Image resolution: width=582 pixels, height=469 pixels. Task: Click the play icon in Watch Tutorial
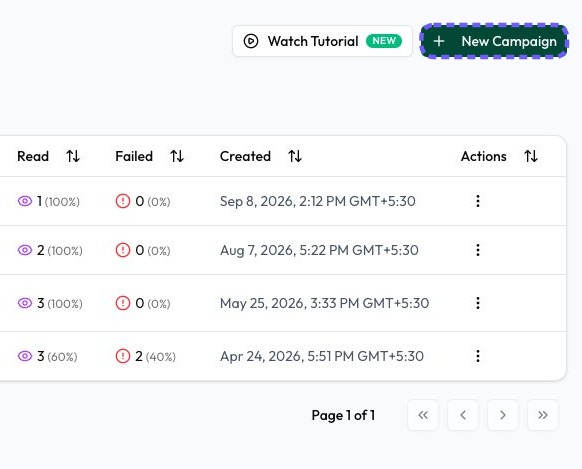pos(251,41)
